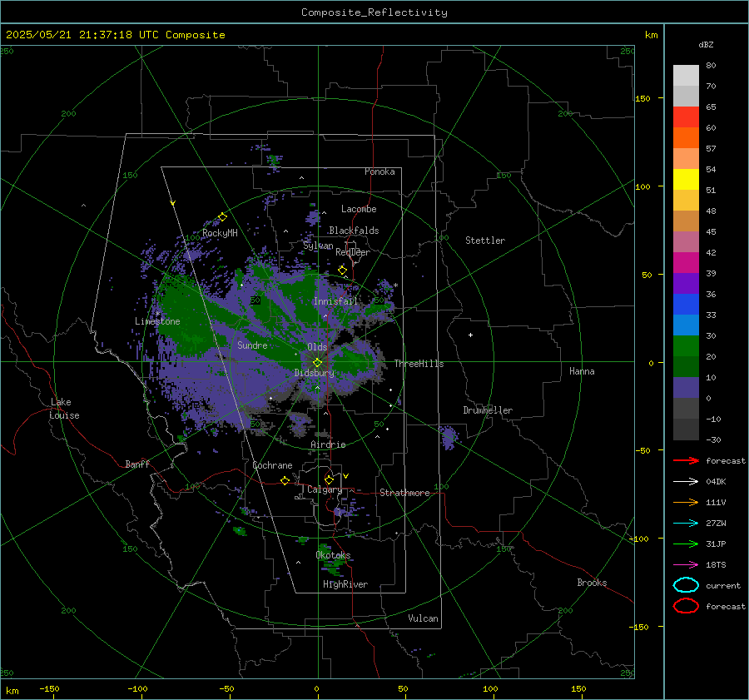Select the cyan 27ZW arrow icon
749x700 pixels.
[x=686, y=524]
